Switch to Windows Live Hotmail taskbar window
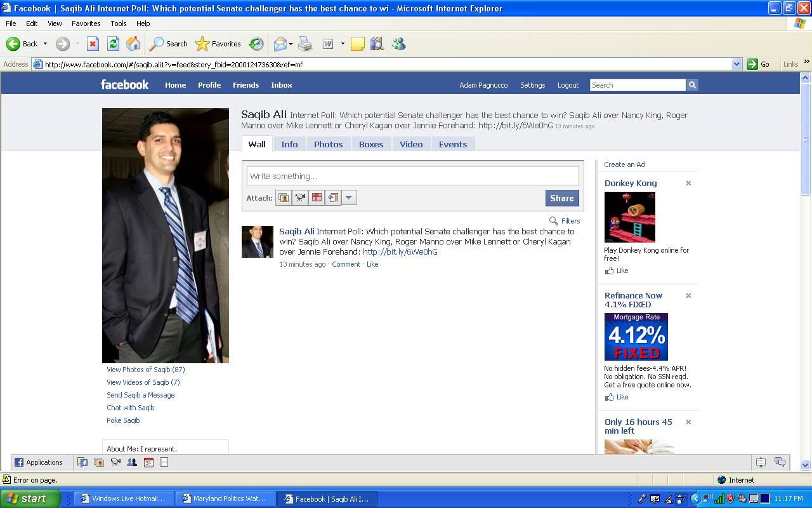Screen dimensions: 812x508 coord(124,498)
